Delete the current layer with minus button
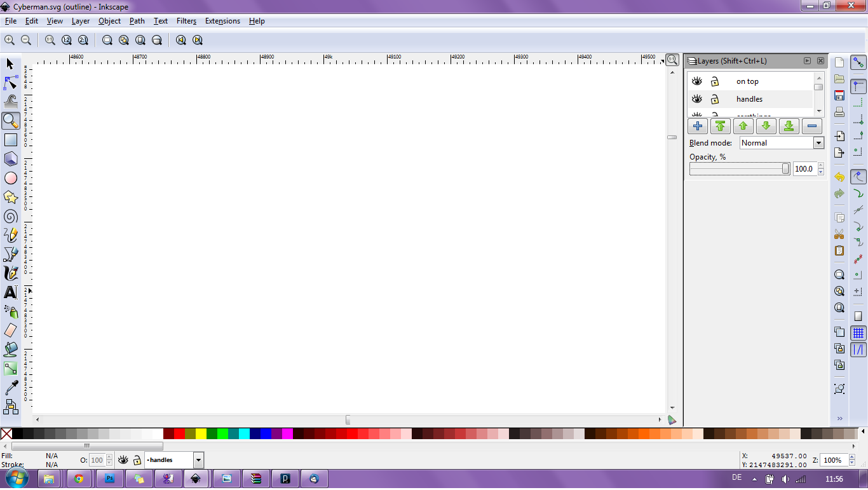The height and width of the screenshot is (490, 868). (811, 126)
